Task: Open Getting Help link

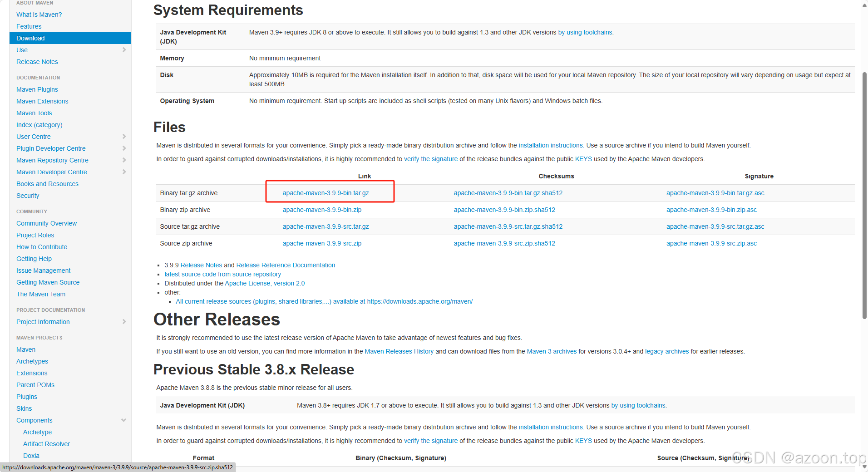Action: pos(34,259)
